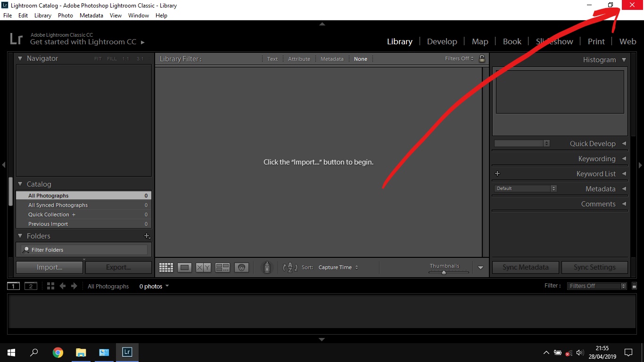
Task: Click the left panel scrollbar
Action: 11,191
